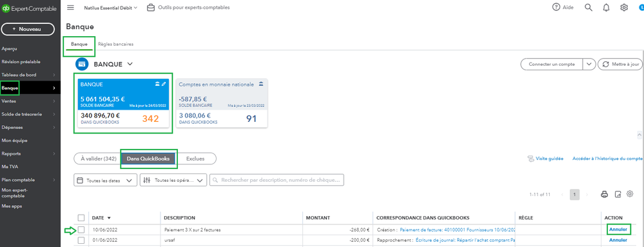The width and height of the screenshot is (644, 247).
Task: Open the table settings gear
Action: click(x=630, y=194)
